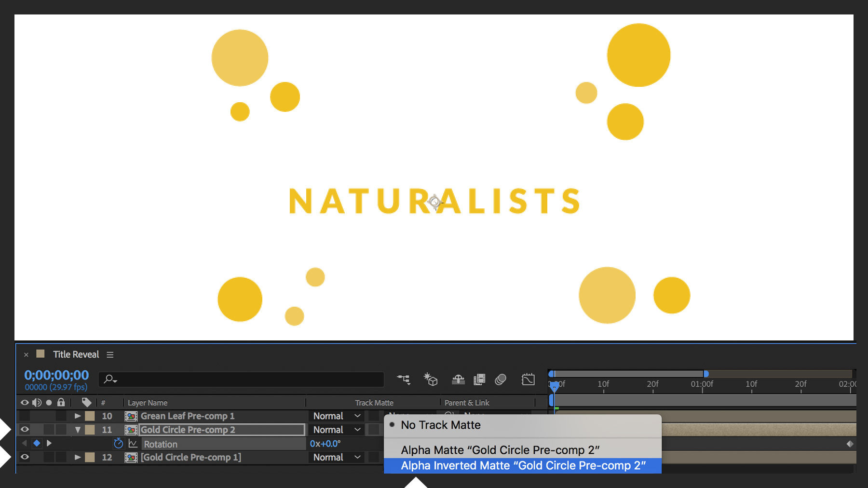Collapse the Gold Circle Pre-comp 2 properties

pos(78,429)
